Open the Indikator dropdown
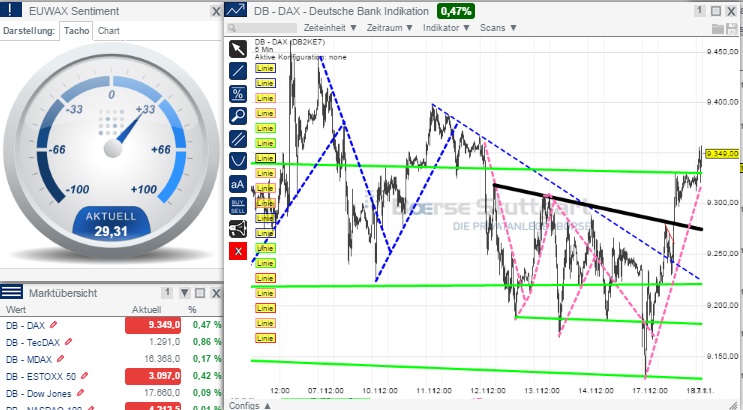743x410 pixels. point(446,28)
